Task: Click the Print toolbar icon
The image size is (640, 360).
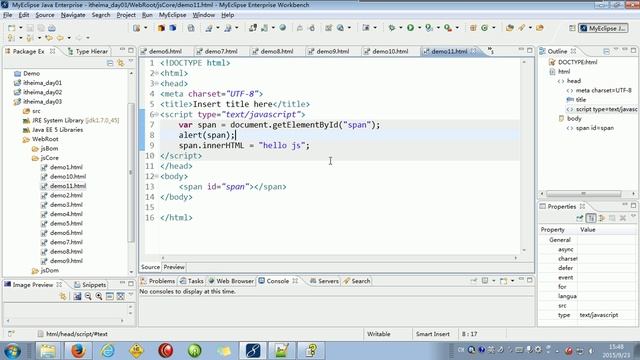Action: pos(52,28)
